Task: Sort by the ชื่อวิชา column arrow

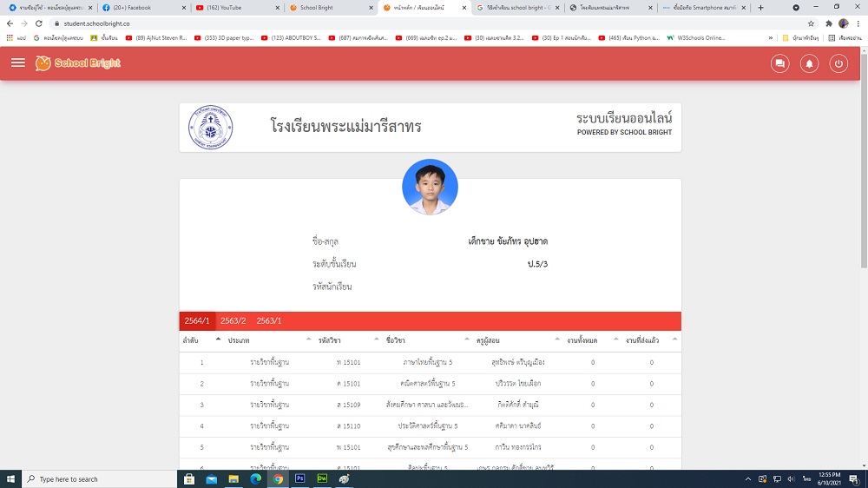Action: click(467, 339)
